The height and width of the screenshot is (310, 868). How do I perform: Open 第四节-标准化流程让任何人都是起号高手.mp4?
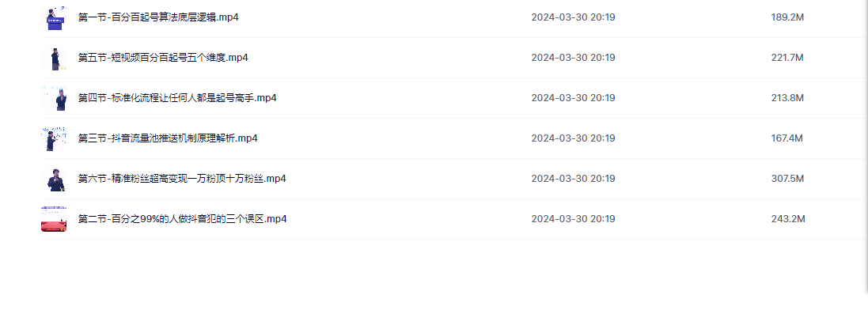click(x=177, y=98)
